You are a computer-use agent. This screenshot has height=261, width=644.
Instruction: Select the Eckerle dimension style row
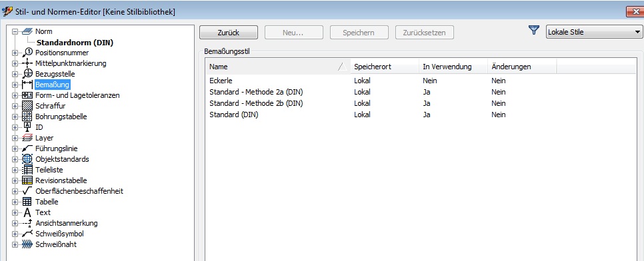[423, 81]
